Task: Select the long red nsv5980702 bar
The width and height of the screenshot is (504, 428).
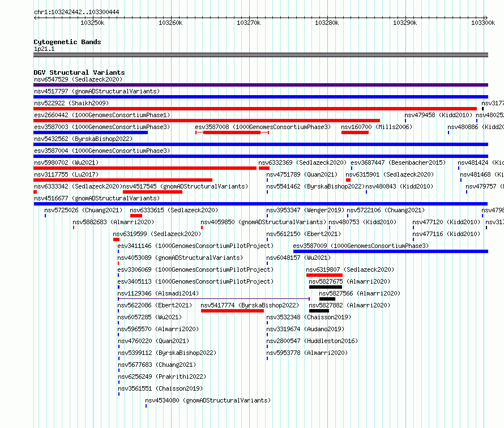Action: tap(145, 168)
